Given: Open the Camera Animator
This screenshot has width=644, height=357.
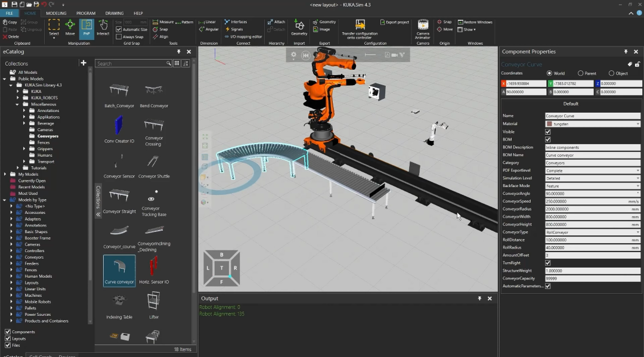Looking at the screenshot, I should (423, 29).
